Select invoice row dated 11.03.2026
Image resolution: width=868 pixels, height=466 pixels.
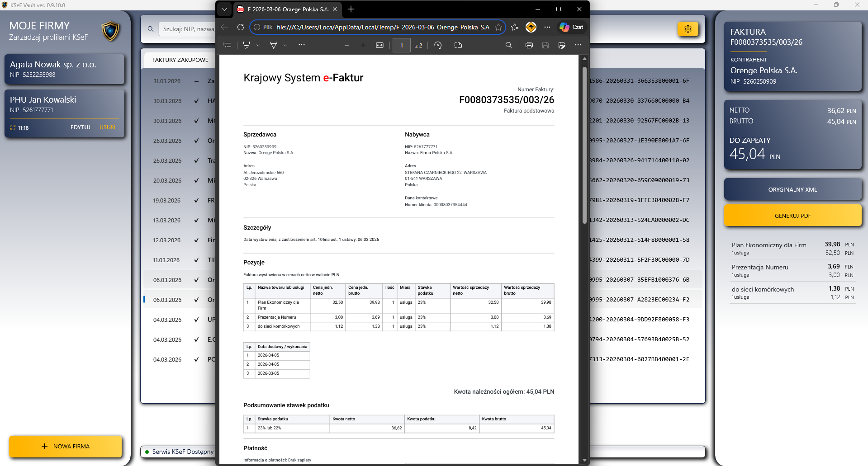coord(423,260)
